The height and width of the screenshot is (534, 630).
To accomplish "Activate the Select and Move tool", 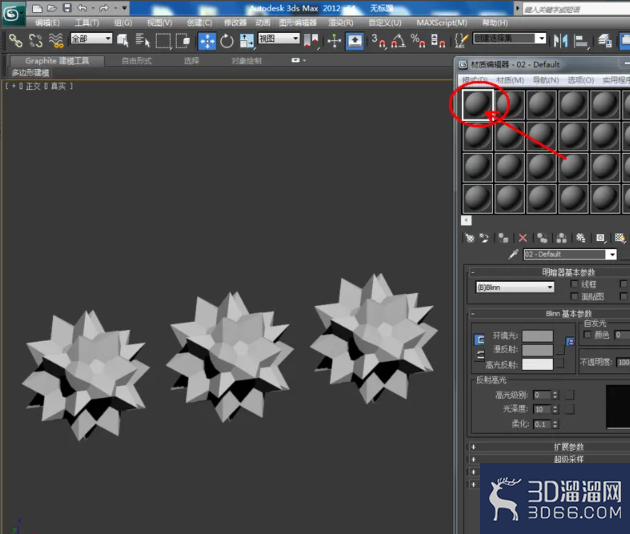I will point(207,41).
